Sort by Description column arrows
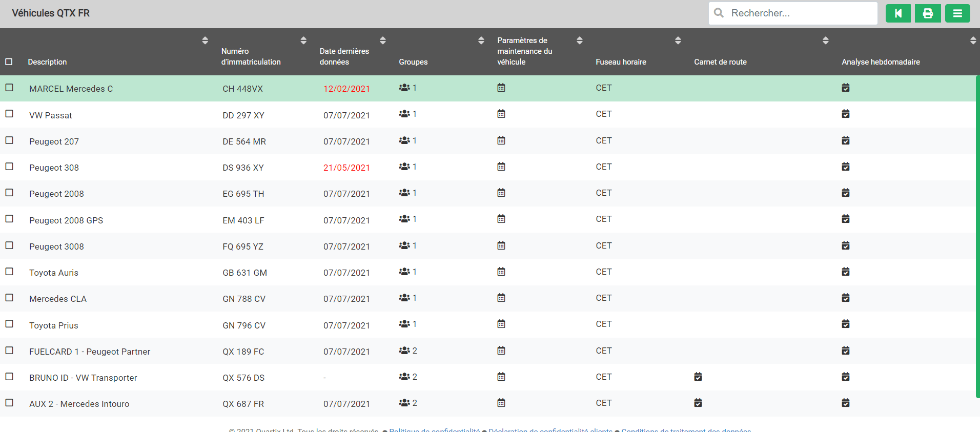 point(205,40)
